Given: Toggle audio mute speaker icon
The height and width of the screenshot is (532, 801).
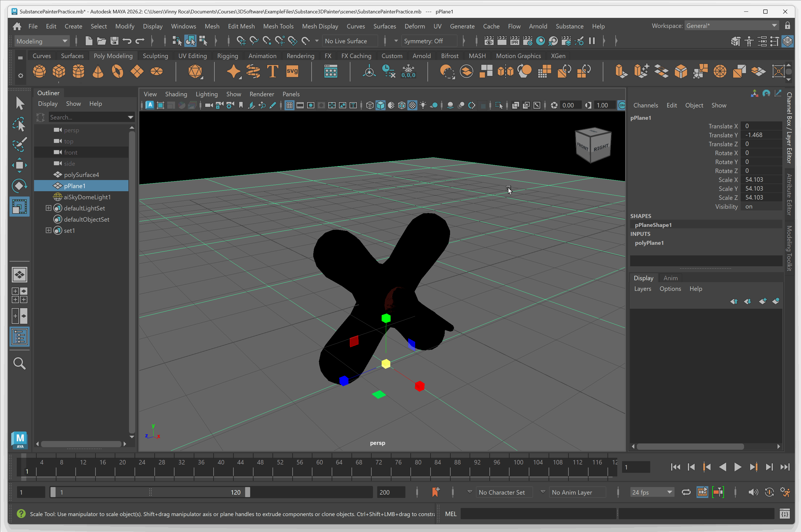Looking at the screenshot, I should [x=753, y=492].
